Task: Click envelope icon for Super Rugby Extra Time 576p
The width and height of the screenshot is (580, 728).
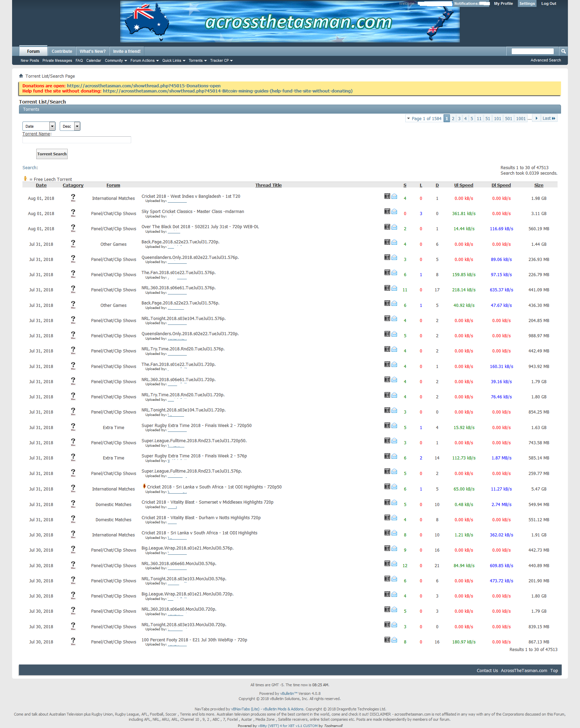Action: [394, 456]
